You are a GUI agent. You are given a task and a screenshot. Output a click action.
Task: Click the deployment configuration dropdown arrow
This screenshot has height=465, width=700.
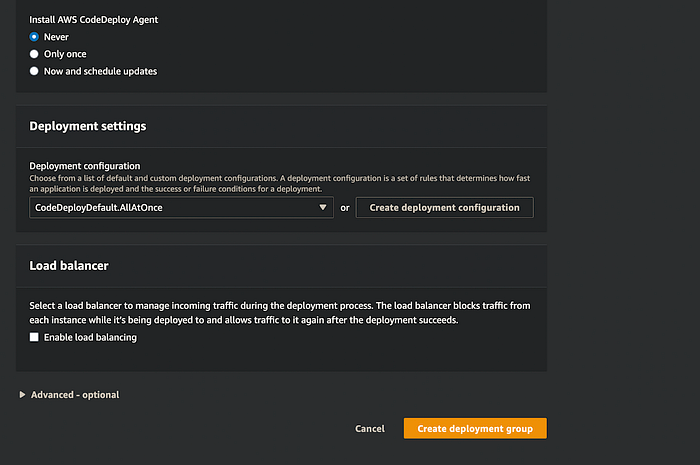point(323,208)
